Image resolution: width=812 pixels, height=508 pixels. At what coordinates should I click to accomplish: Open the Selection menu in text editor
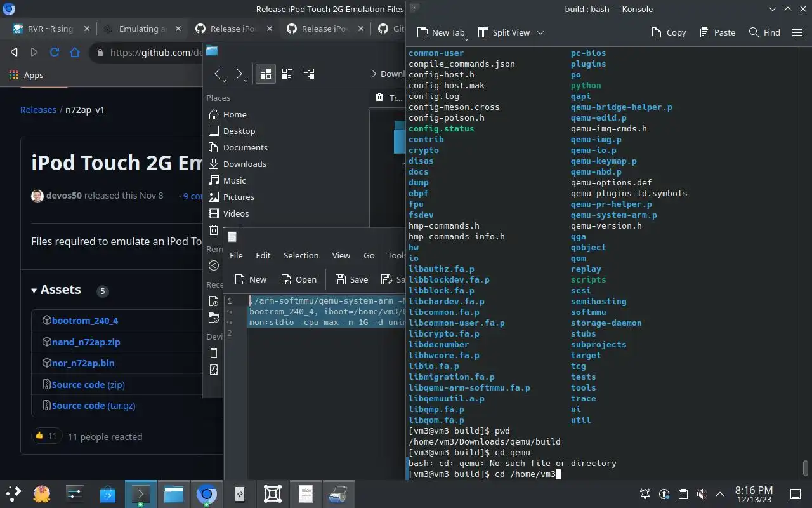coord(301,255)
